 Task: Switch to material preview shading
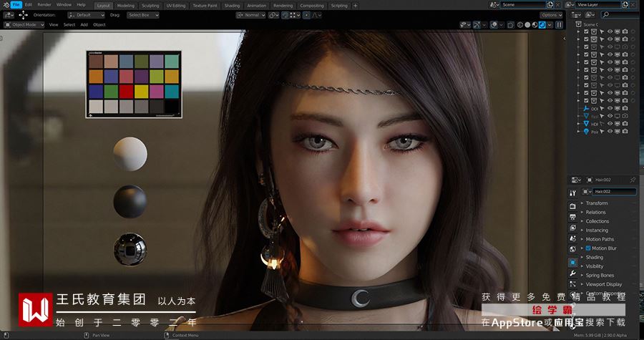[x=535, y=25]
